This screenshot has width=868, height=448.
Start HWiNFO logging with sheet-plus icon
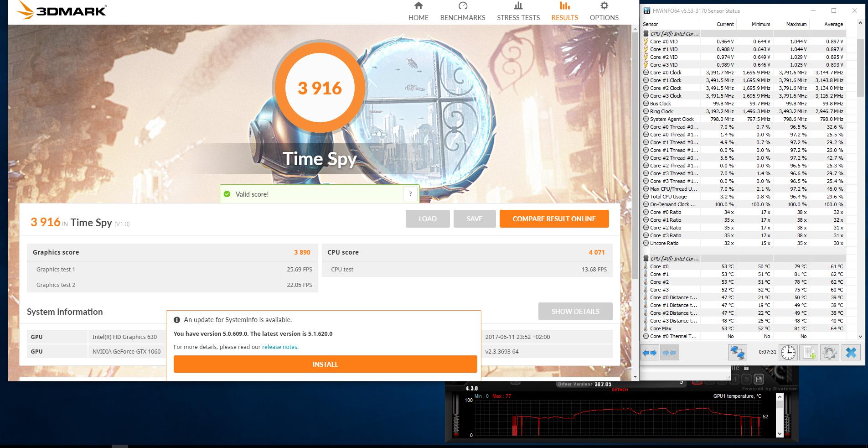809,353
